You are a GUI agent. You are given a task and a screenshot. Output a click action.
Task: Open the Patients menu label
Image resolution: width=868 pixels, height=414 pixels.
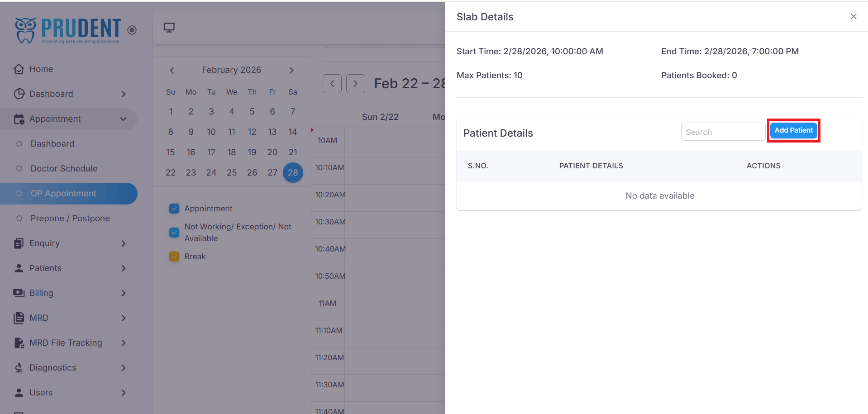pyautogui.click(x=45, y=268)
